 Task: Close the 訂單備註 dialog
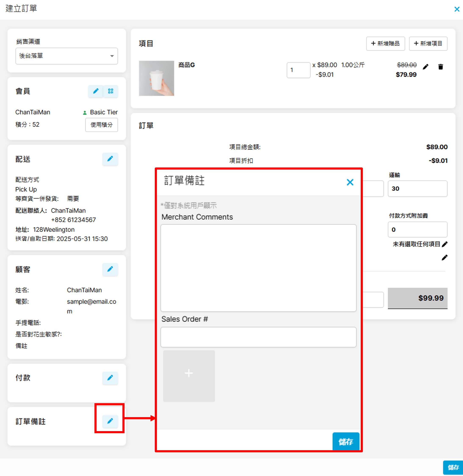(350, 182)
